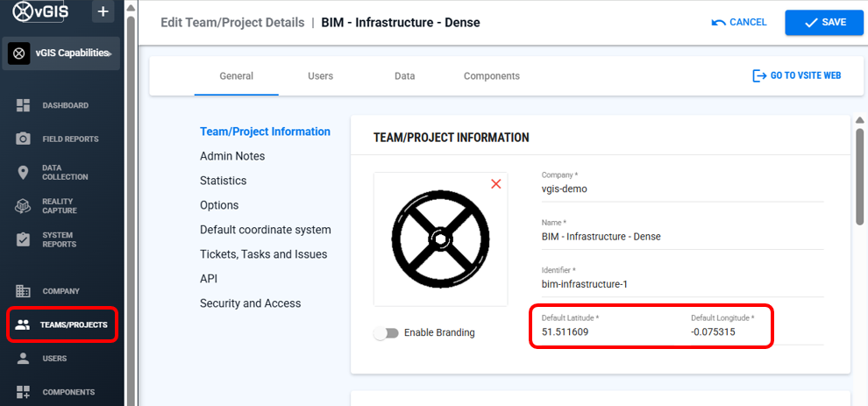This screenshot has width=868, height=406.
Task: Expand the vGIS Capabilities selector arrow
Action: (110, 53)
